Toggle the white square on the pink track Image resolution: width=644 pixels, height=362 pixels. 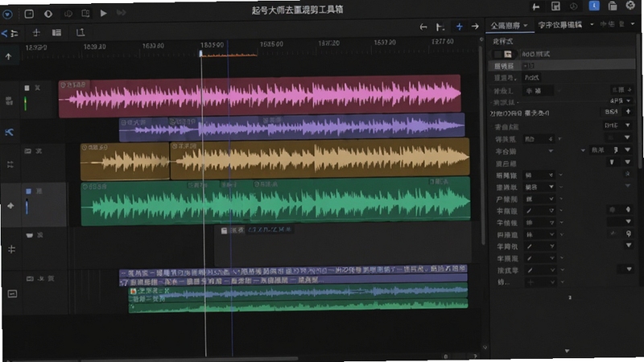[27, 88]
